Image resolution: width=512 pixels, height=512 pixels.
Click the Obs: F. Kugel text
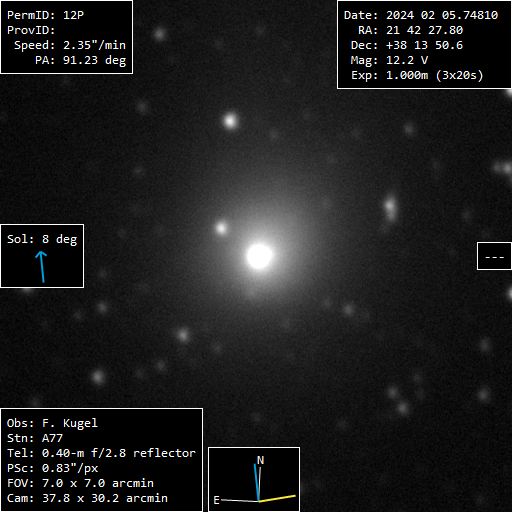coord(52,423)
